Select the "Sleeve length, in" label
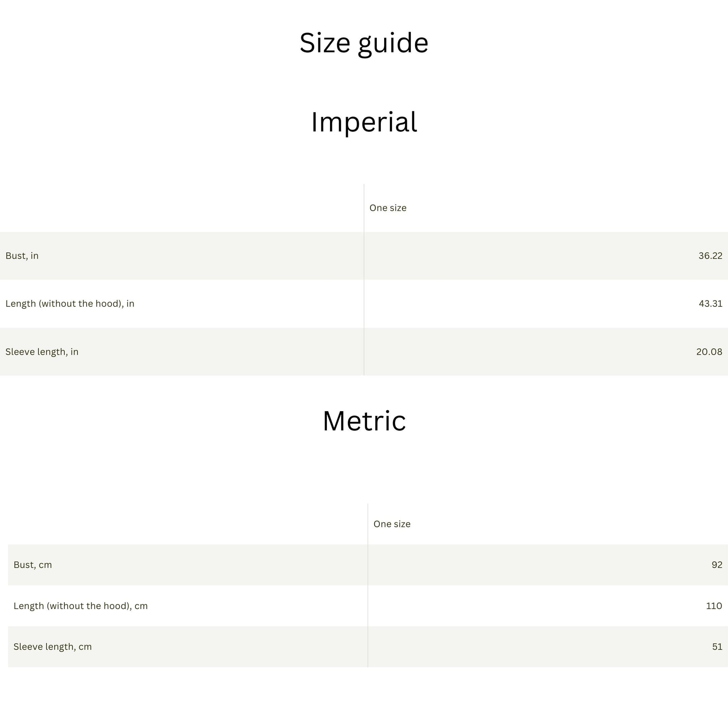 [42, 352]
